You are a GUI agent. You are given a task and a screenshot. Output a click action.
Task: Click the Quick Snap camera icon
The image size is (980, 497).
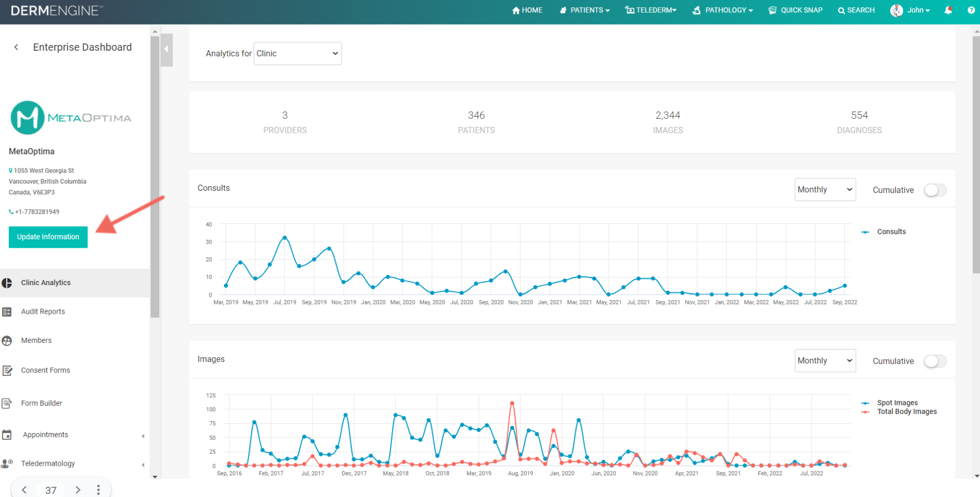(x=773, y=10)
